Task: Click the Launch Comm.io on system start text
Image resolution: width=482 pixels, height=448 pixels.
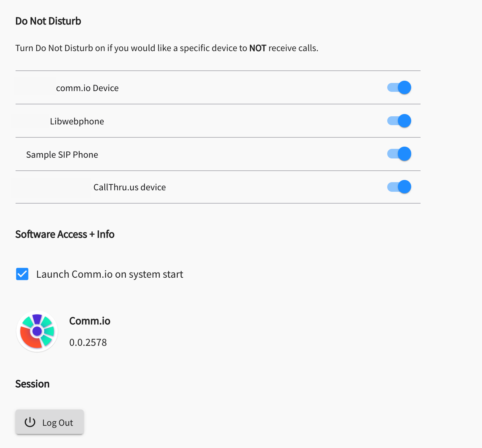Action: 110,274
